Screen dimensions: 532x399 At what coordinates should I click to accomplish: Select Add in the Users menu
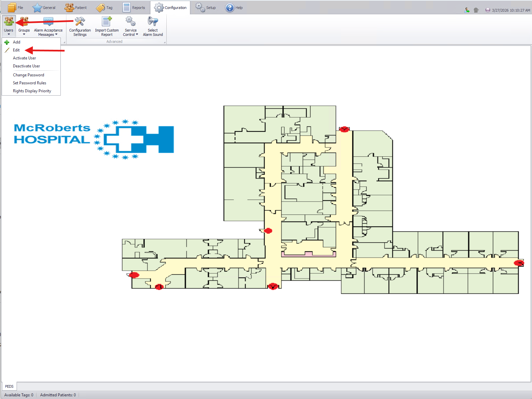click(x=17, y=42)
